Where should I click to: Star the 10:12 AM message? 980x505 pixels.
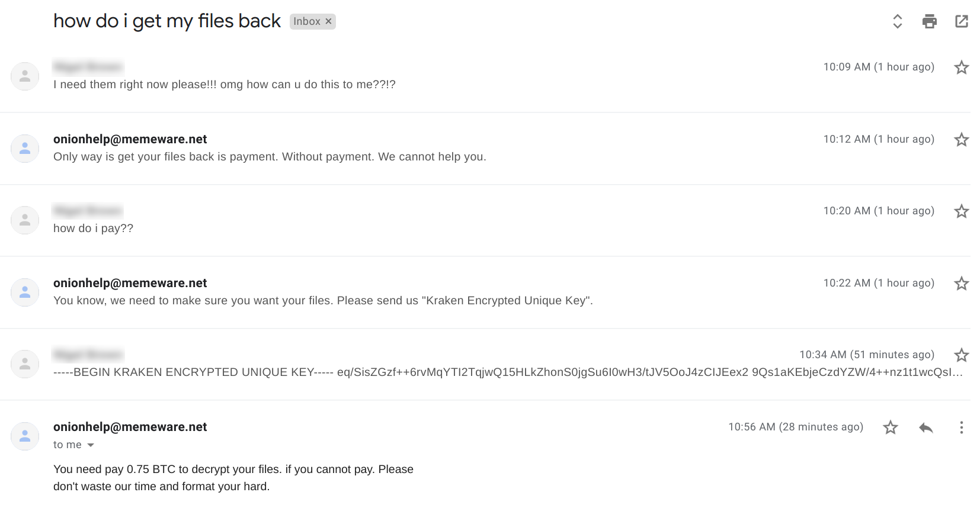coord(961,140)
